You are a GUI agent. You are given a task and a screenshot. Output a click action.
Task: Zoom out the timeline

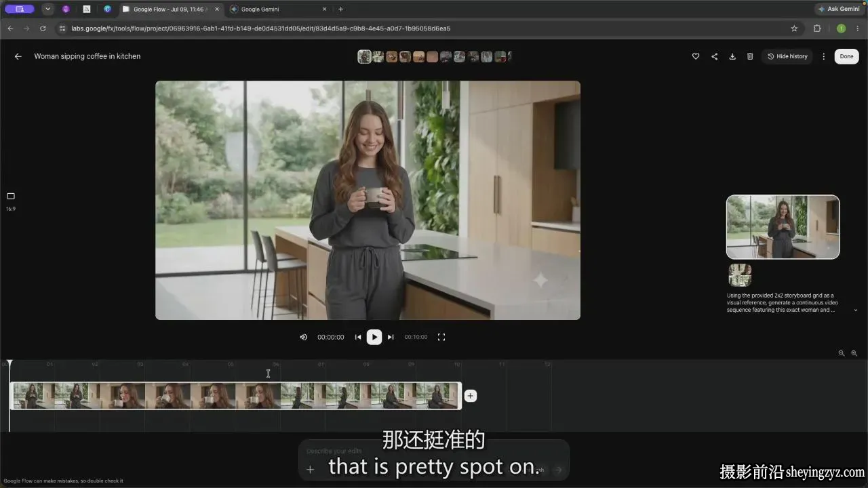[x=842, y=353]
